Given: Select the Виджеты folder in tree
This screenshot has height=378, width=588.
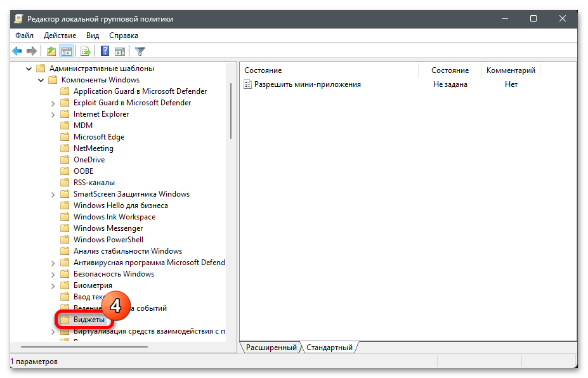Looking at the screenshot, I should pyautogui.click(x=89, y=320).
